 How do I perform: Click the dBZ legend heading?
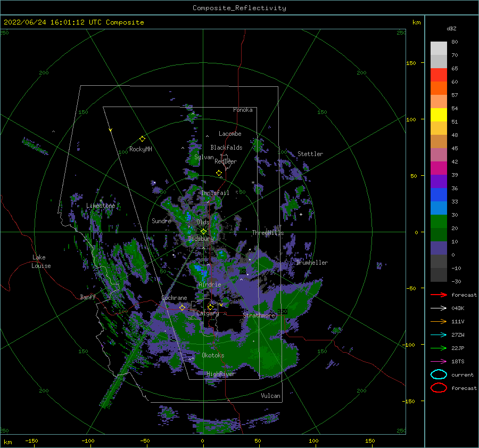coord(451,28)
